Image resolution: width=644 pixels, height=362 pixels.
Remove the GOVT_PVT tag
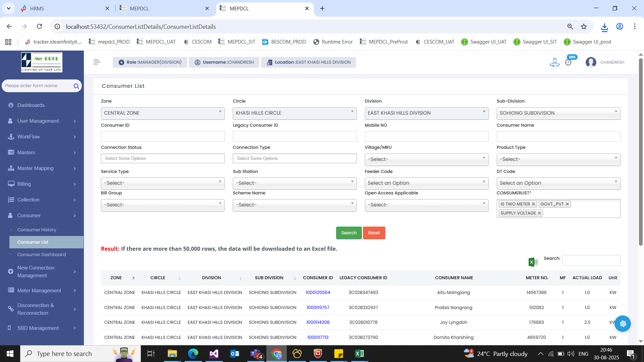point(567,204)
